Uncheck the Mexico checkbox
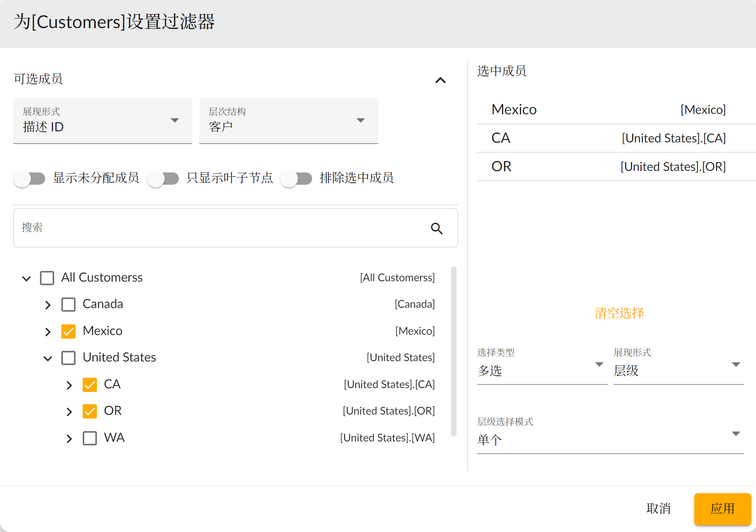756x532 pixels. pyautogui.click(x=68, y=331)
